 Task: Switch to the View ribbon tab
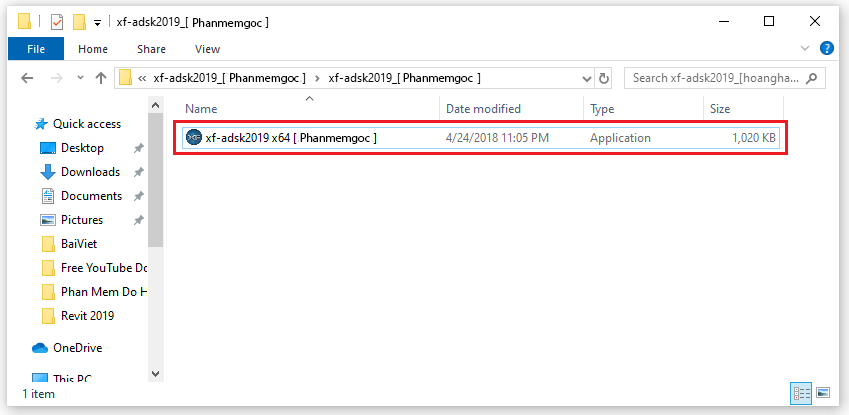tap(207, 49)
